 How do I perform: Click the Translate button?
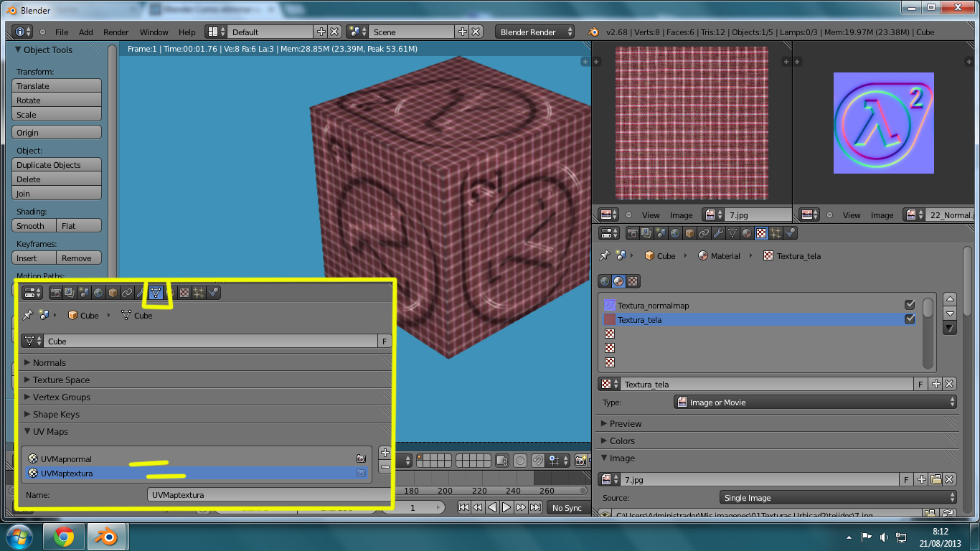coord(57,86)
